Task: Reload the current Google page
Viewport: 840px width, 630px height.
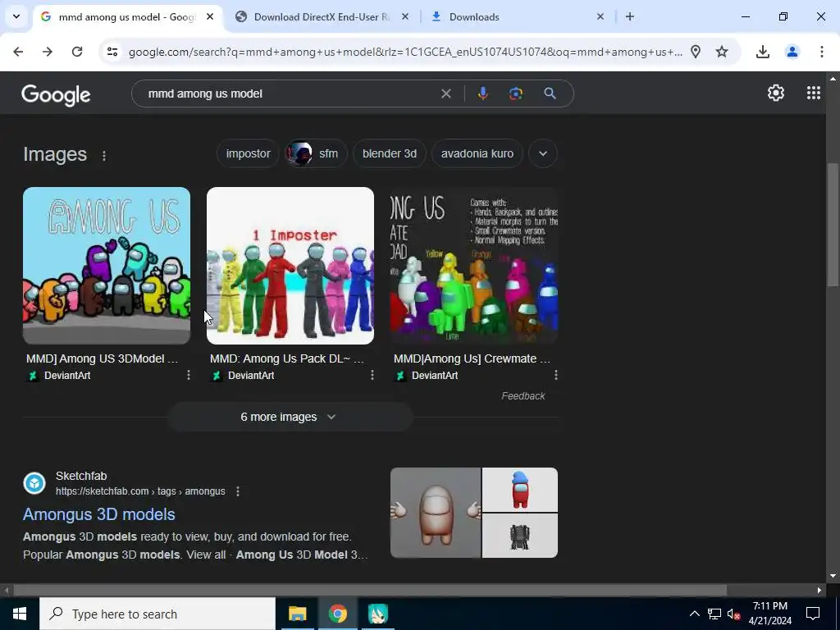Action: [77, 52]
